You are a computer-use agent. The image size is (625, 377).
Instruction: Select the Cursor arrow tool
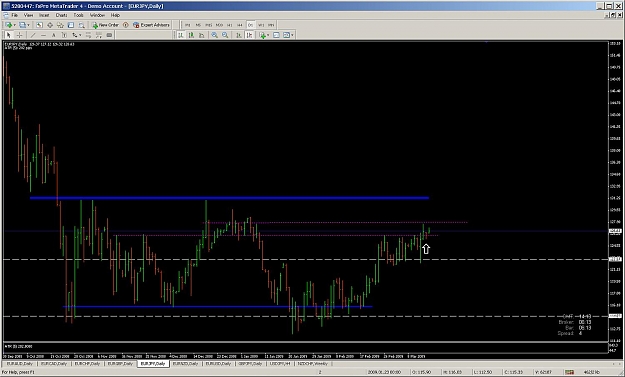(x=8, y=35)
